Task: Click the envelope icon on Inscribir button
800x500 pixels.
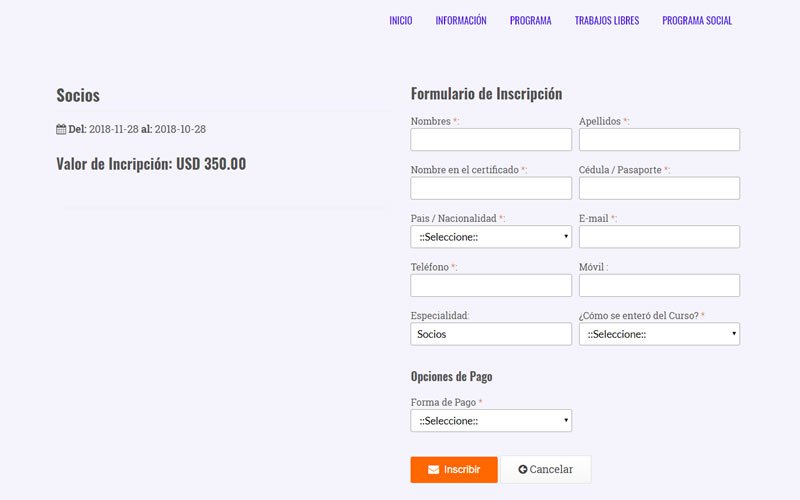Action: [x=433, y=470]
